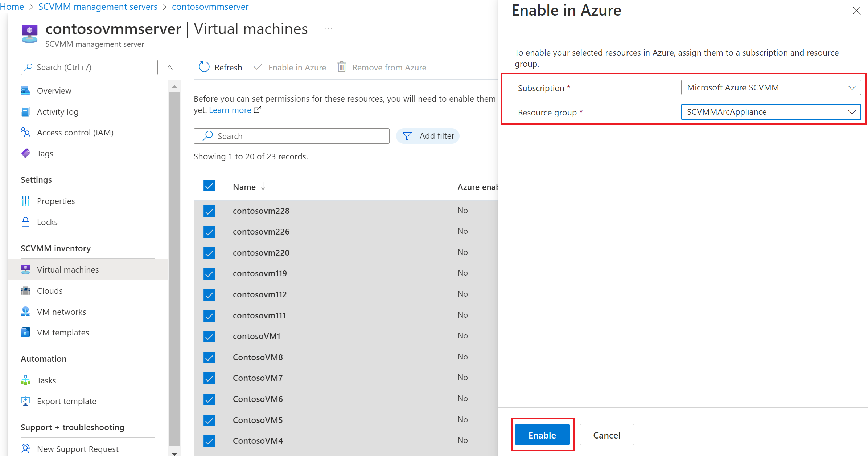
Task: Toggle the select all checkbox at top
Action: pyautogui.click(x=210, y=186)
